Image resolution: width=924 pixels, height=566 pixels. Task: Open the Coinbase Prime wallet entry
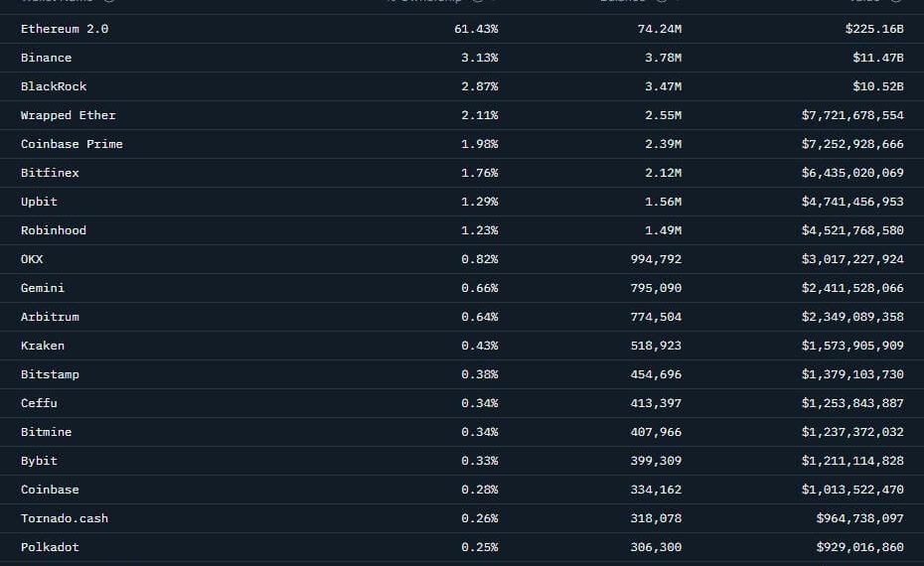pyautogui.click(x=72, y=144)
